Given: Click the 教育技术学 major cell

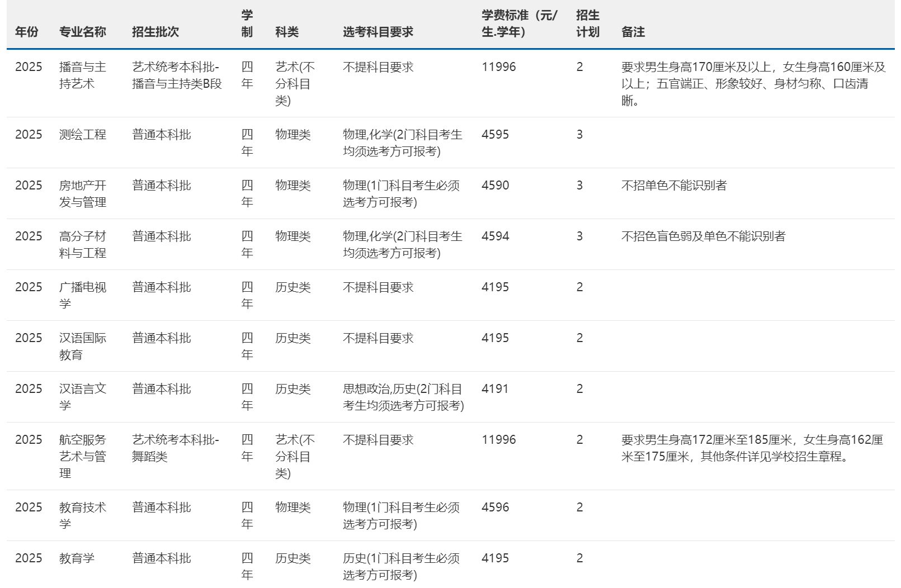Looking at the screenshot, I should tap(82, 515).
